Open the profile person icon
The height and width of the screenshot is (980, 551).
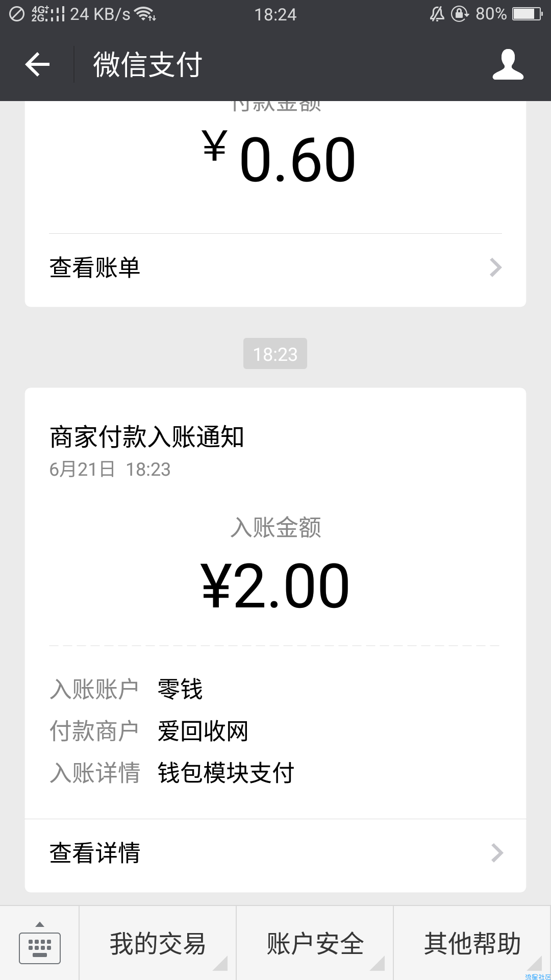(x=508, y=64)
